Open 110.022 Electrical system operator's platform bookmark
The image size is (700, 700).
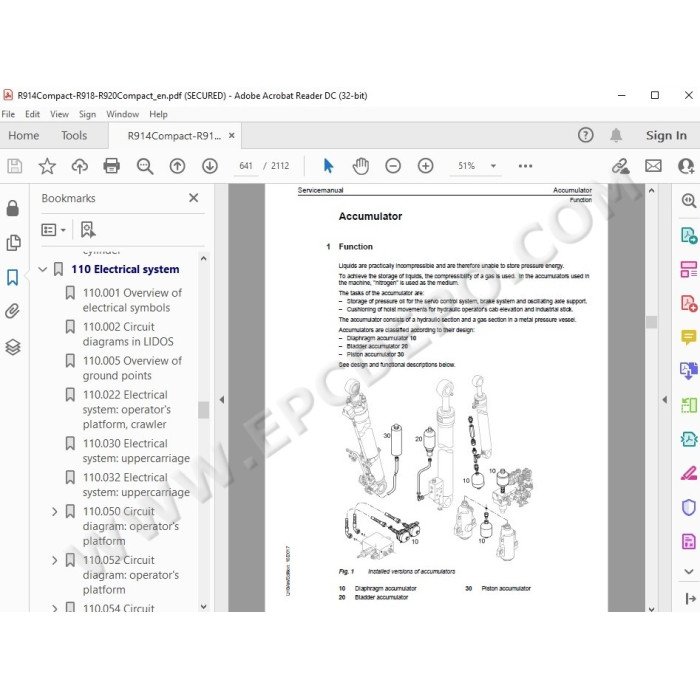(127, 410)
